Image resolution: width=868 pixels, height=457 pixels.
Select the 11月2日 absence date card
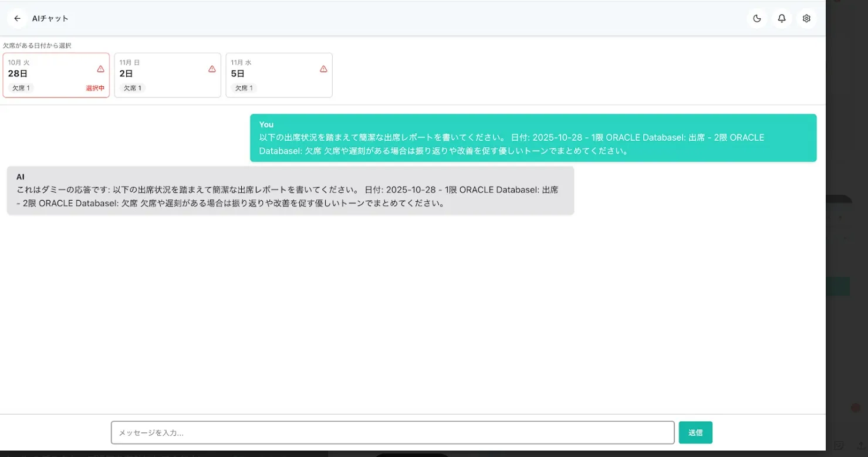tap(167, 75)
